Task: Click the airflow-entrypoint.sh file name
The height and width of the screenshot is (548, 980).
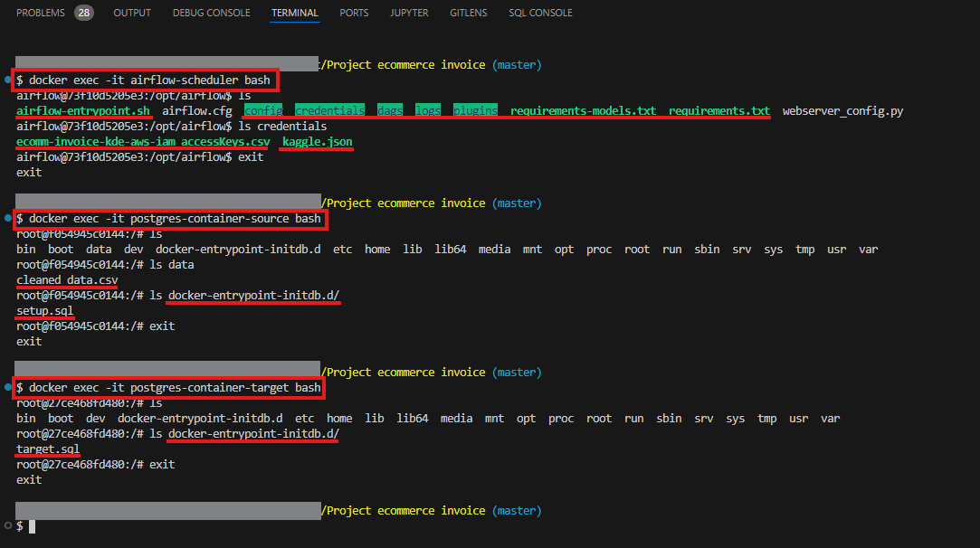Action: point(83,110)
